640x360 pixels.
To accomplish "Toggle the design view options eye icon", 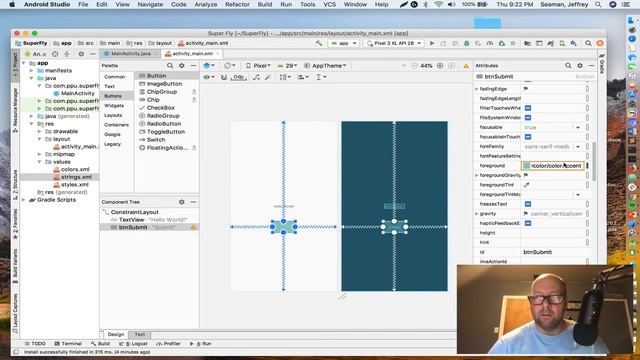I will (208, 77).
